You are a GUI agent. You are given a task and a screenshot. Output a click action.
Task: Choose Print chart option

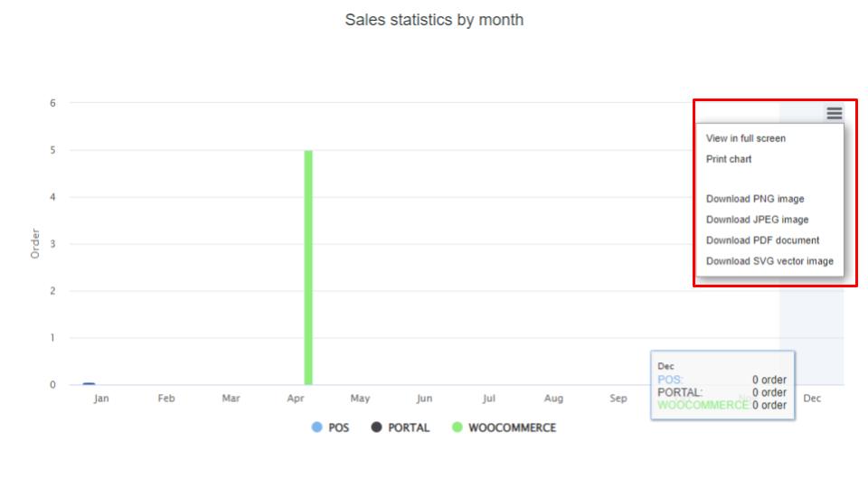pos(729,159)
